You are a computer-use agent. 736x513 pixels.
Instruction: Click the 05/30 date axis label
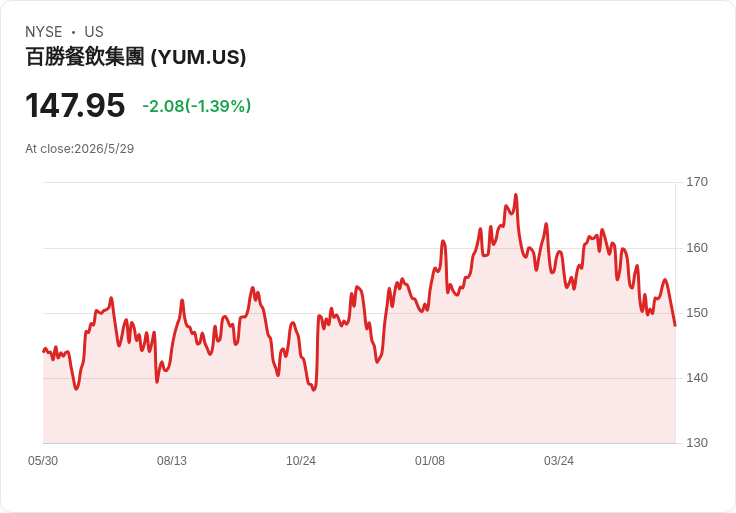point(43,460)
